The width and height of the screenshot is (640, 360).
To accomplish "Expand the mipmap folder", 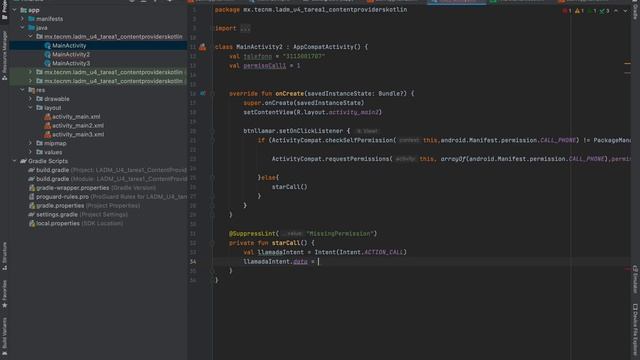I will click(30, 143).
